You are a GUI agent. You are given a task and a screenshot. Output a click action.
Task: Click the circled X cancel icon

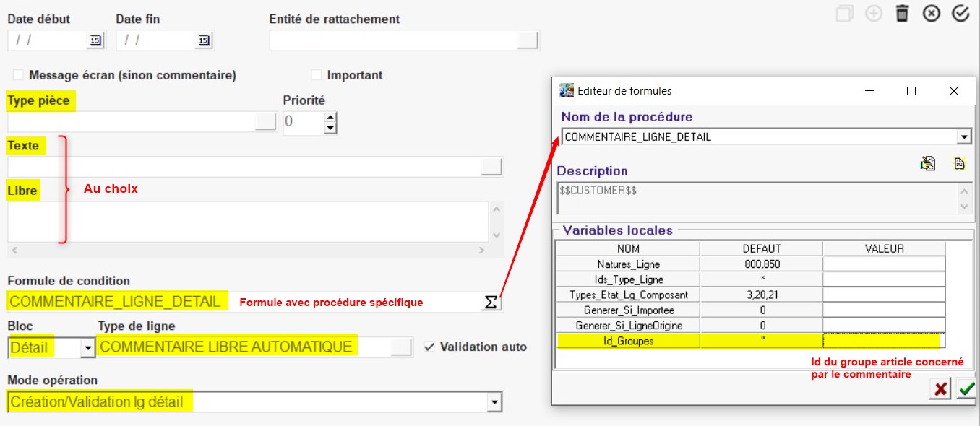[x=932, y=14]
